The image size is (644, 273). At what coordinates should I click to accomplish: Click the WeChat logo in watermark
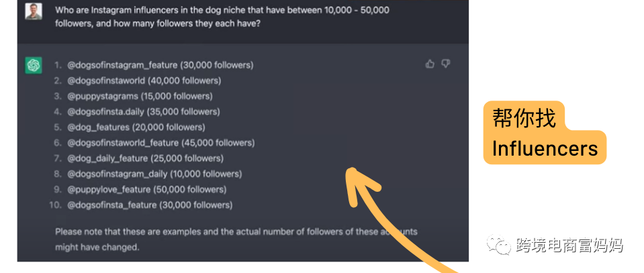pyautogui.click(x=498, y=245)
